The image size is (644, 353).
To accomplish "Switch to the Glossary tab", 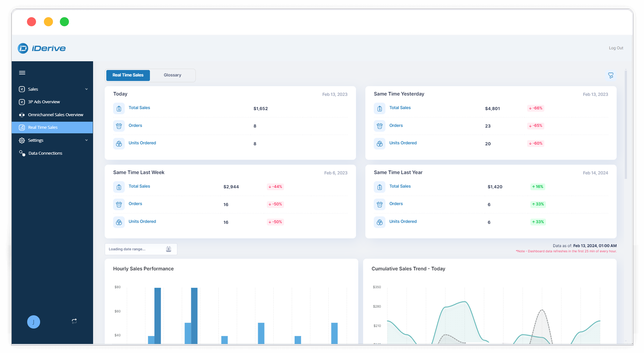I will pos(172,75).
